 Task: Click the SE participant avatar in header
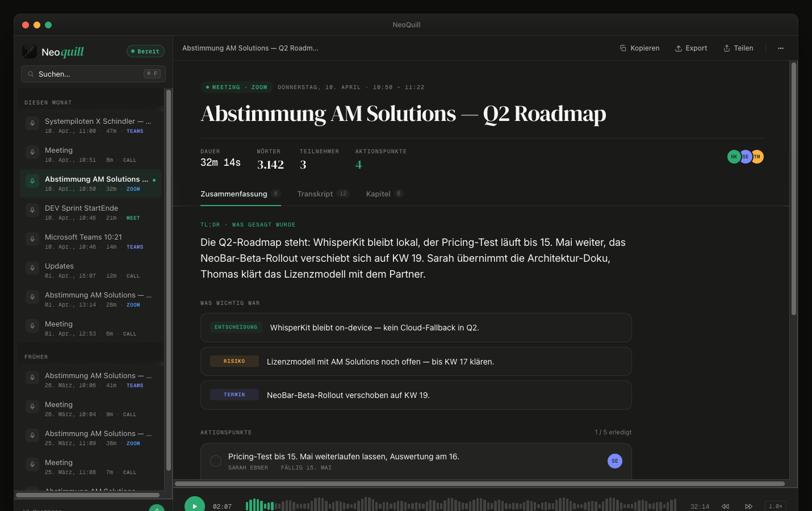click(746, 157)
